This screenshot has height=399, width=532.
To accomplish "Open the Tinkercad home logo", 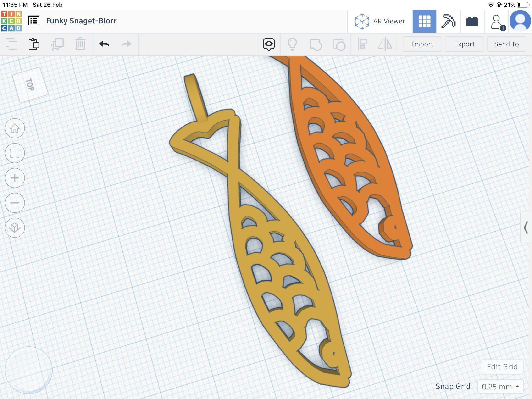I will tap(11, 21).
